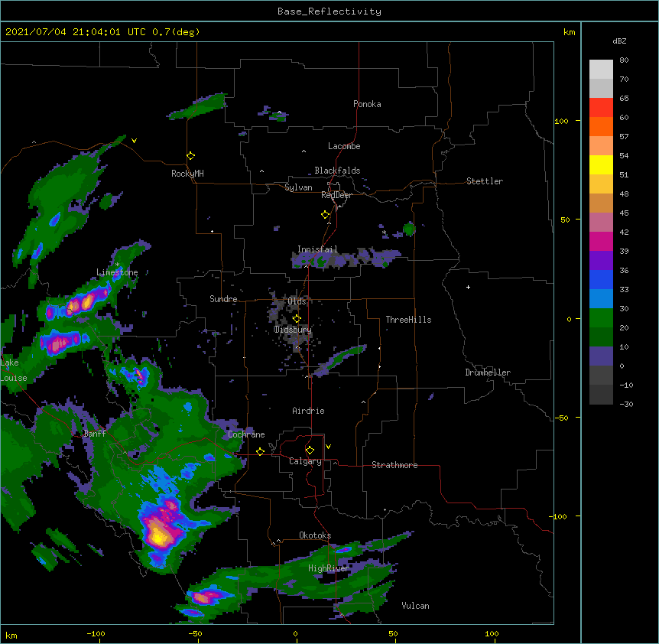659x644 pixels.
Task: Select the Cochrane label
Action: 246,434
